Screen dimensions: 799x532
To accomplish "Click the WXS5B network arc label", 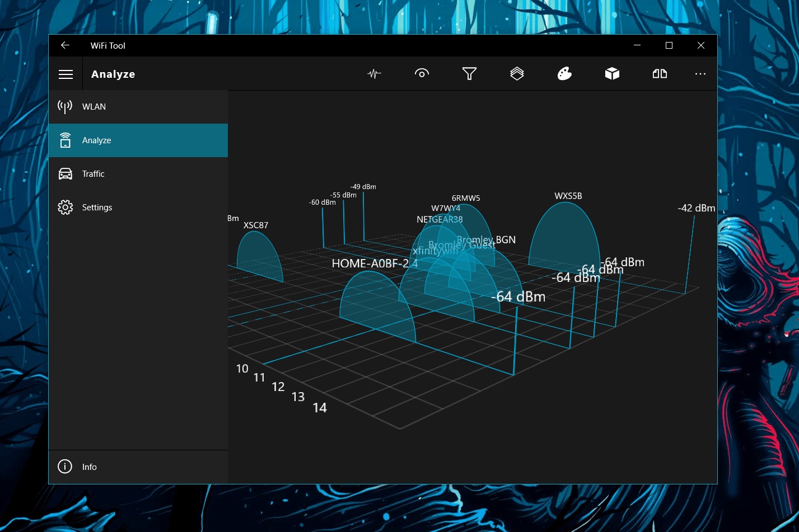I will [568, 196].
